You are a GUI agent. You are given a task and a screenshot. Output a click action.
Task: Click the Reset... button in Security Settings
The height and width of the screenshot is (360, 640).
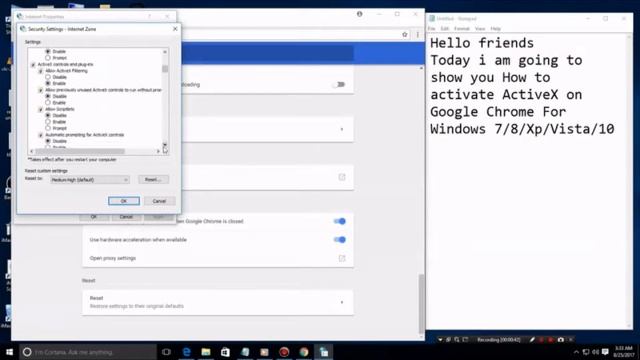click(153, 180)
